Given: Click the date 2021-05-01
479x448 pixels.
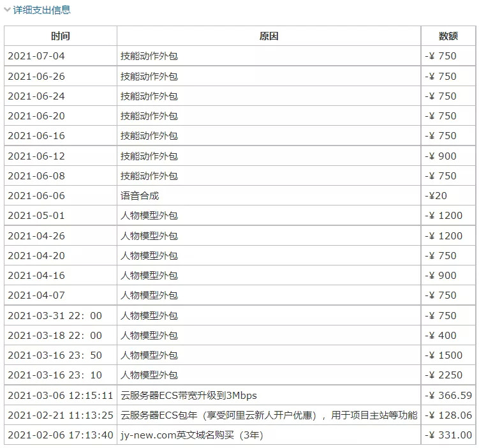Looking at the screenshot, I should tap(36, 216).
